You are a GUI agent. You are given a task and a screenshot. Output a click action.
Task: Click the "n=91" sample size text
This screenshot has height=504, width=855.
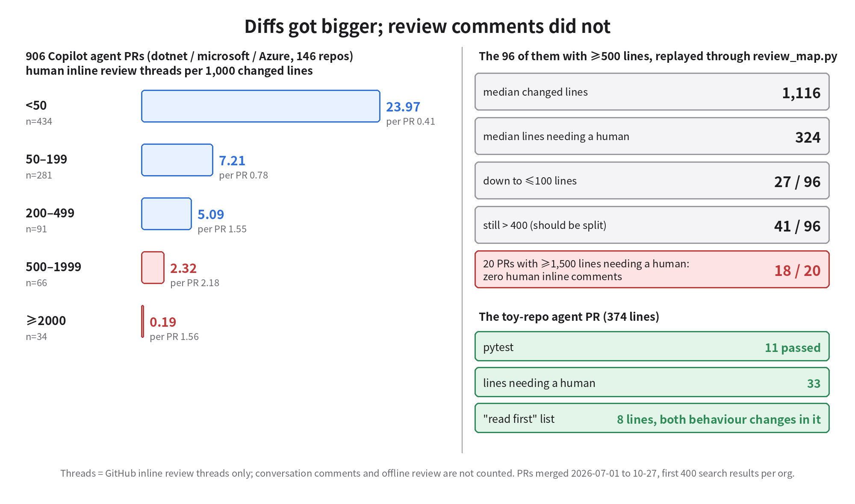(x=36, y=229)
